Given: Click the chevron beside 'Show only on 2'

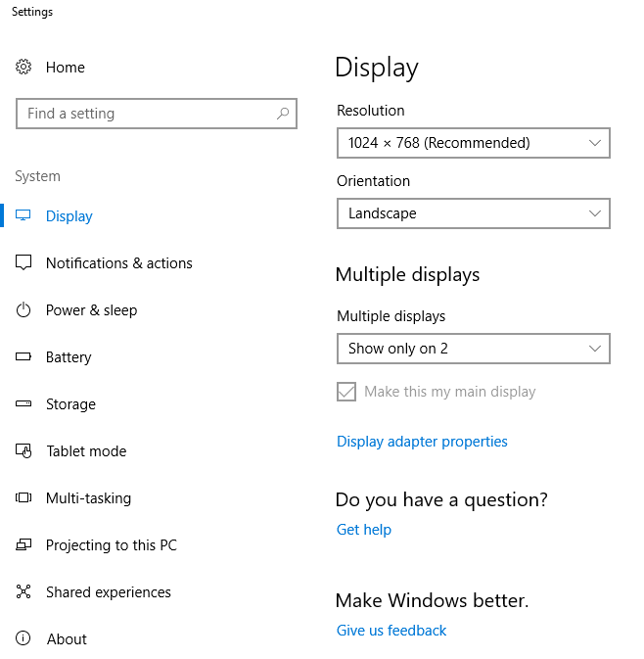Looking at the screenshot, I should tap(595, 349).
